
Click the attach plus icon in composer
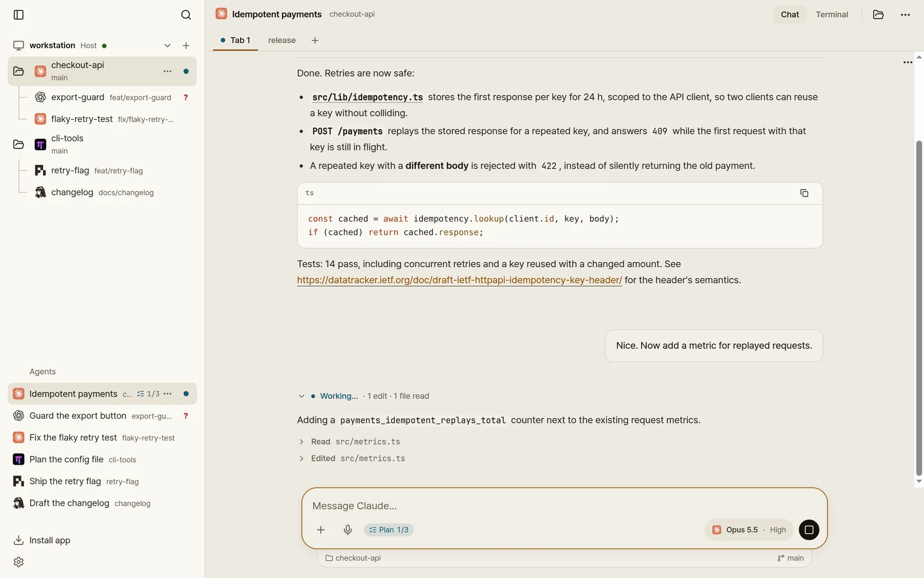(x=321, y=530)
